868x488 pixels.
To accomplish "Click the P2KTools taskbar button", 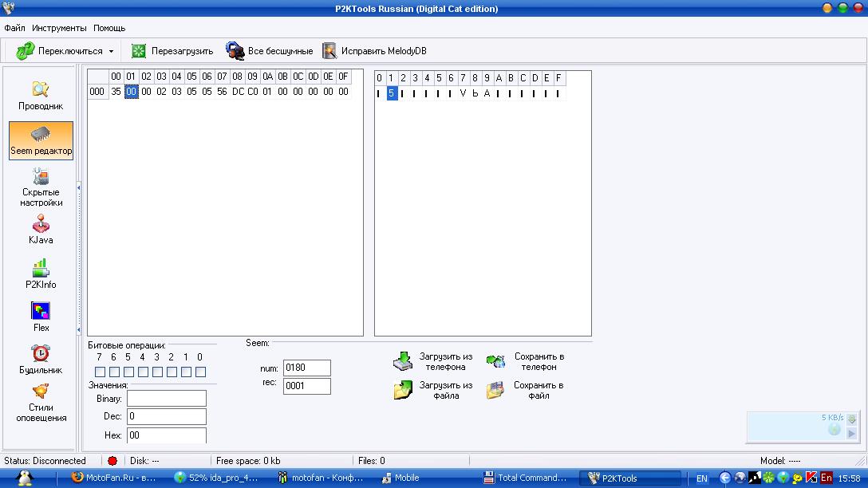I will (630, 478).
